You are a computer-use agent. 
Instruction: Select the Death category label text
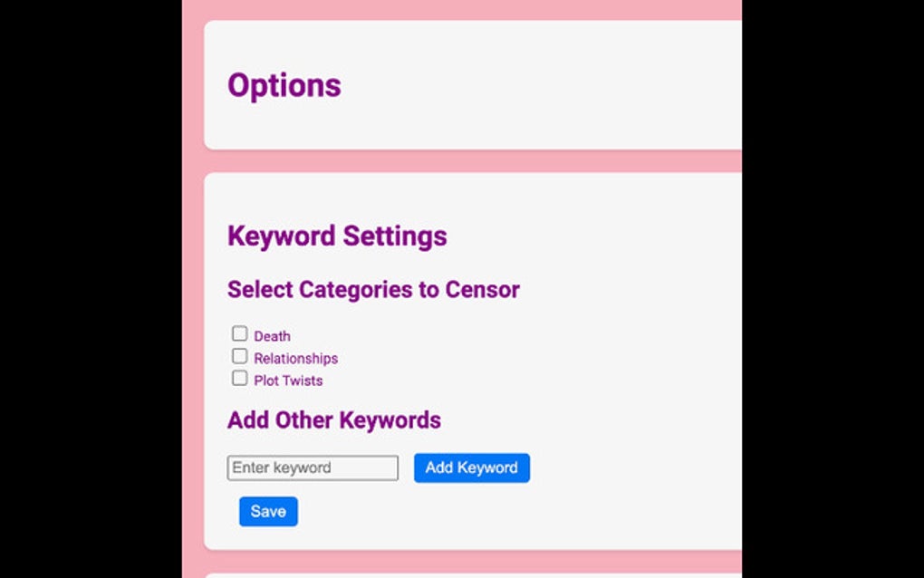click(272, 335)
